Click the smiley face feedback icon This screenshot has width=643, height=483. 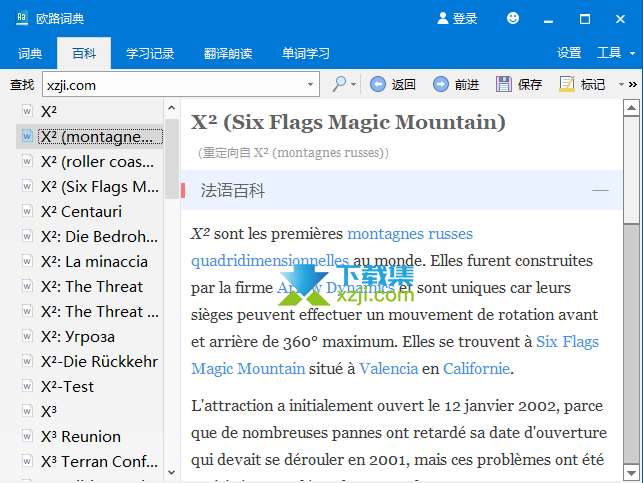513,18
